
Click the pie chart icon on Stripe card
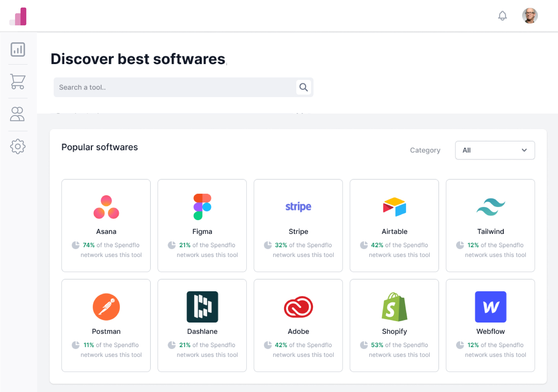pyautogui.click(x=268, y=245)
